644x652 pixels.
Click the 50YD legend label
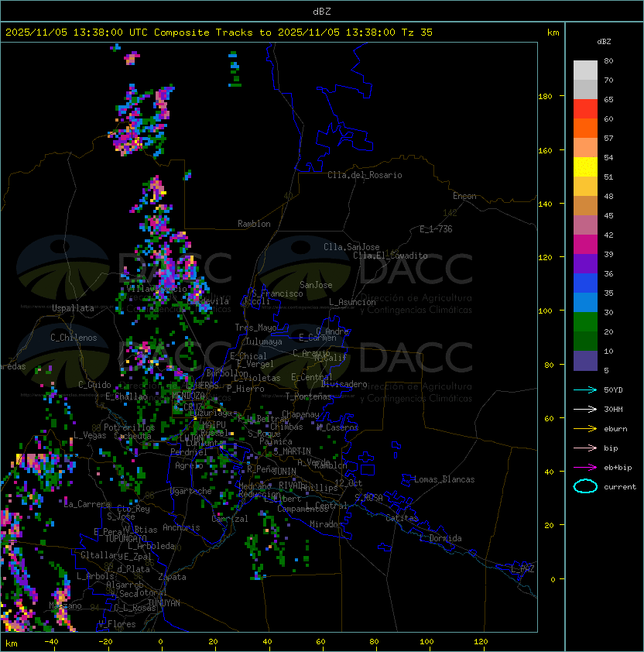pyautogui.click(x=613, y=389)
